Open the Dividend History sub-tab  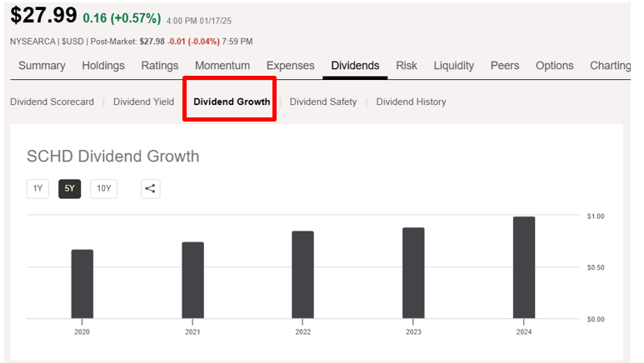pos(411,102)
